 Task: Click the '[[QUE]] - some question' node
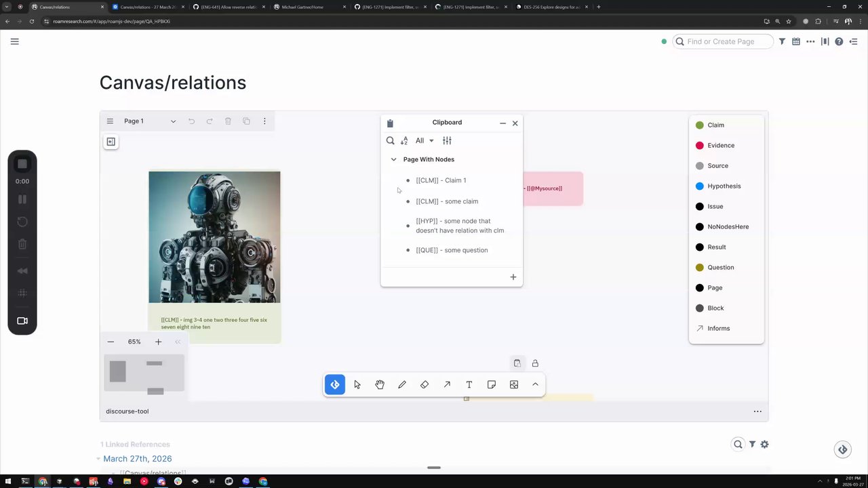click(452, 250)
